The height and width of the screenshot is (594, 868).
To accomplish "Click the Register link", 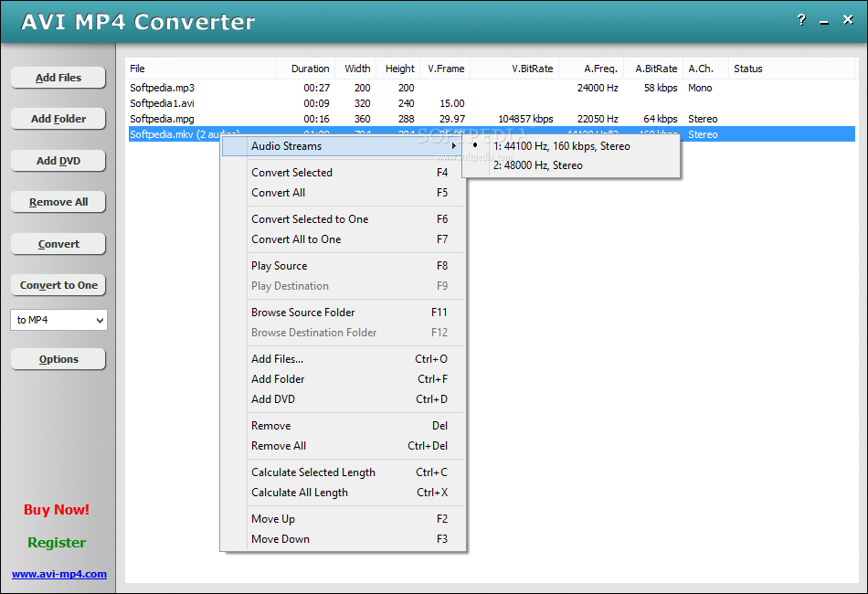I will coord(57,543).
